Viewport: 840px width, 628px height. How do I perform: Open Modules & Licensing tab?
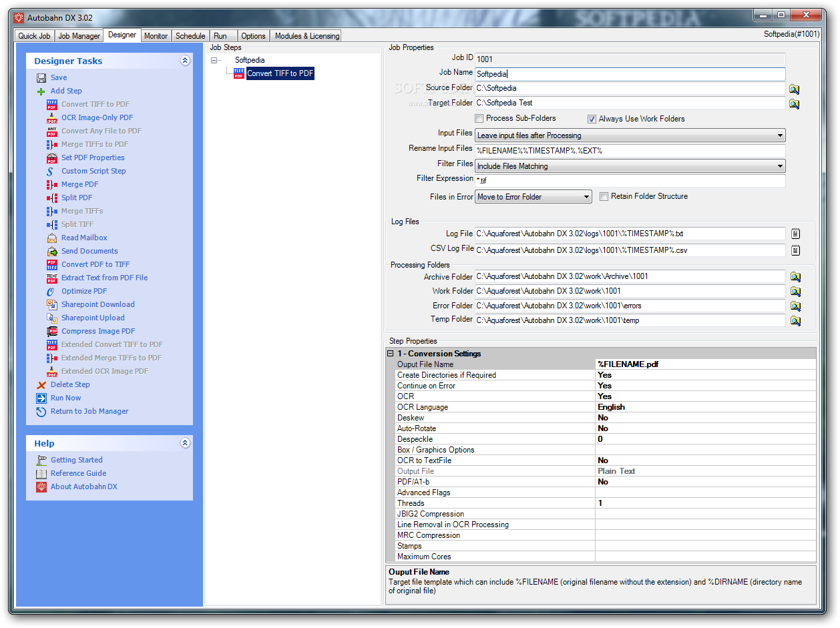click(306, 36)
